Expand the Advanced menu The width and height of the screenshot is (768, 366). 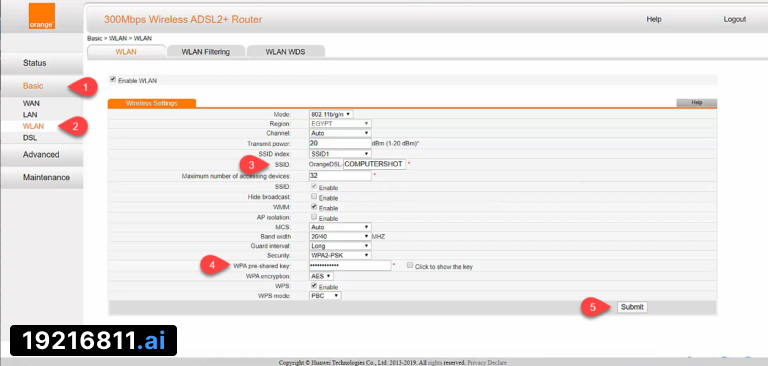pyautogui.click(x=41, y=154)
